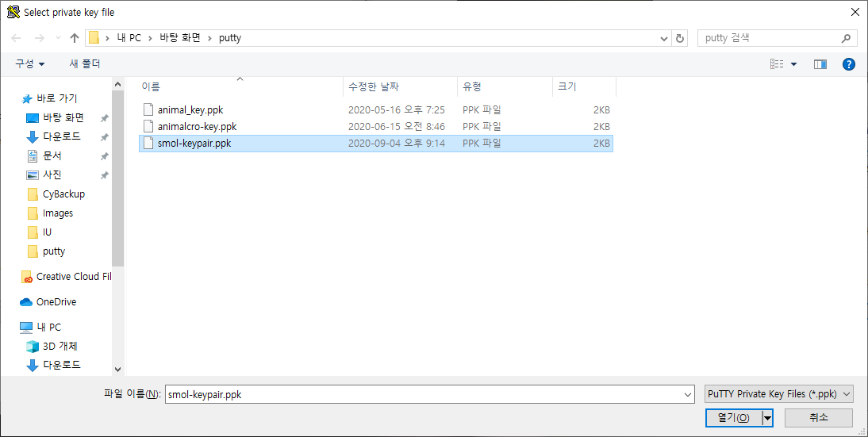Screen dimensions: 868x437
Task: Sort by 크기 column
Action: coord(584,87)
